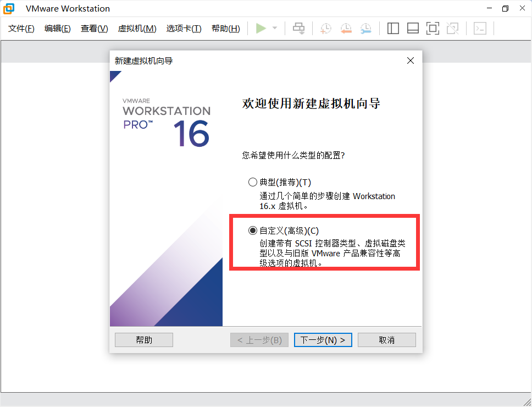Image resolution: width=532 pixels, height=407 pixels.
Task: Select the 典型(推荐)(T) radio option
Action: 252,182
